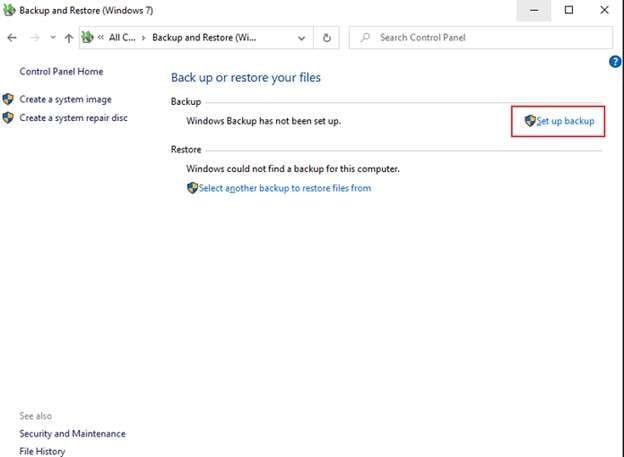Select the 'Backup and Restore (Wi...' breadcrumb
This screenshot has width=624, height=457.
[x=204, y=37]
